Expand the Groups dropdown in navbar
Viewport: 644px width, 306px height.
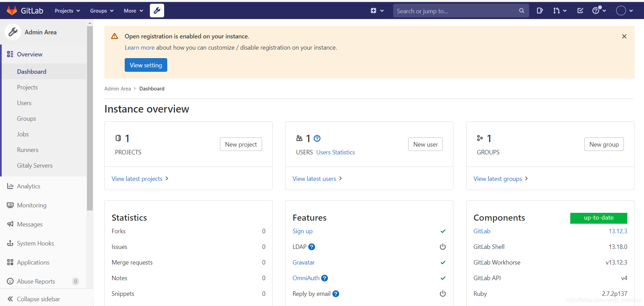click(x=102, y=11)
